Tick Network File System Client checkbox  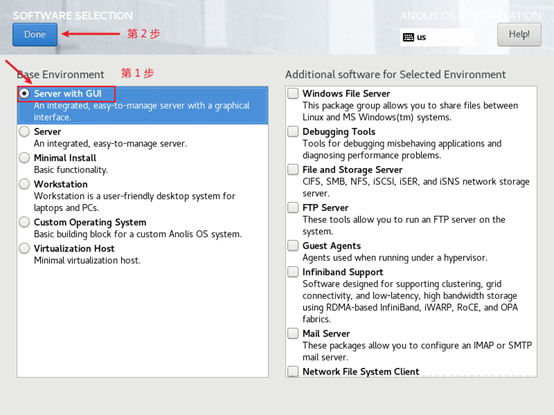293,371
